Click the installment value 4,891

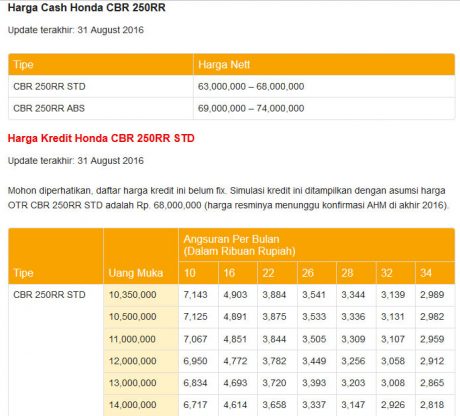235,317
